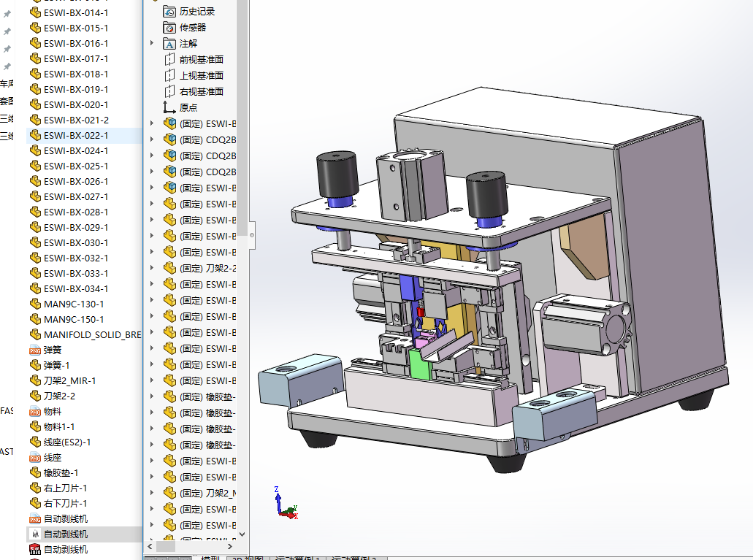
Task: Select the 前视基准面 plane icon
Action: 169,59
